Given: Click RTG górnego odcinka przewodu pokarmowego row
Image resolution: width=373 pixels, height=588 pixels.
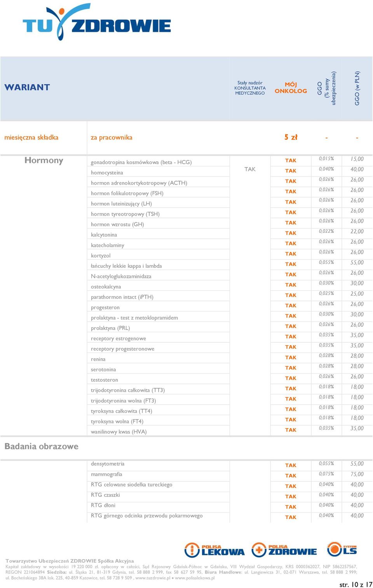Looking at the screenshot, I should coord(146,516).
